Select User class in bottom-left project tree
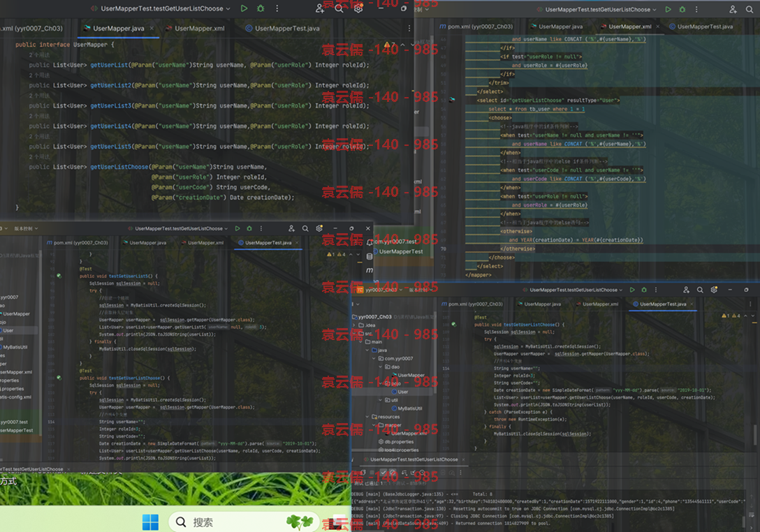760x532 pixels. [x=8, y=330]
